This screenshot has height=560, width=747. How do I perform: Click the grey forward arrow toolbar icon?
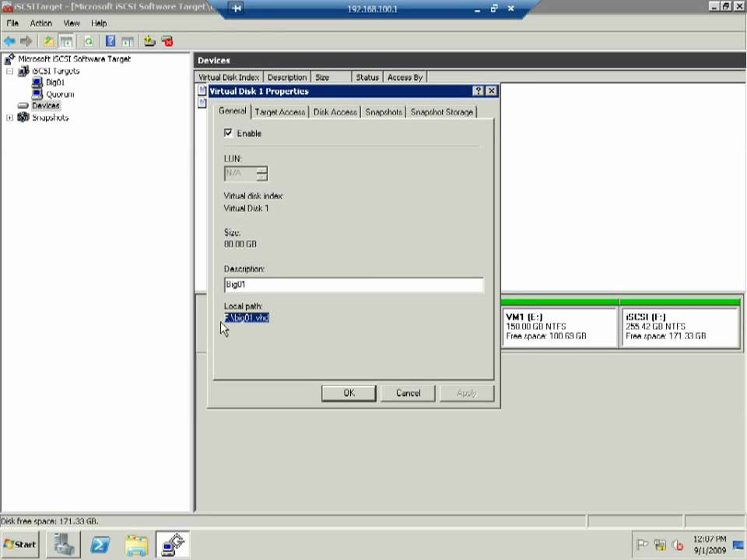pyautogui.click(x=26, y=41)
